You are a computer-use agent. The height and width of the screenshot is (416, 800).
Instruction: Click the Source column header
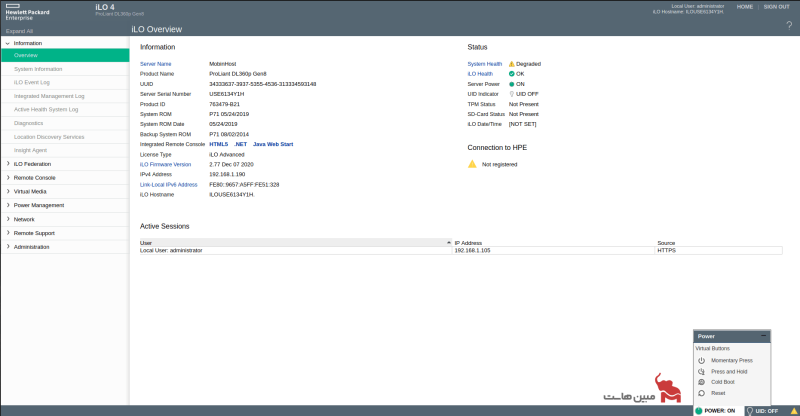(x=718, y=243)
